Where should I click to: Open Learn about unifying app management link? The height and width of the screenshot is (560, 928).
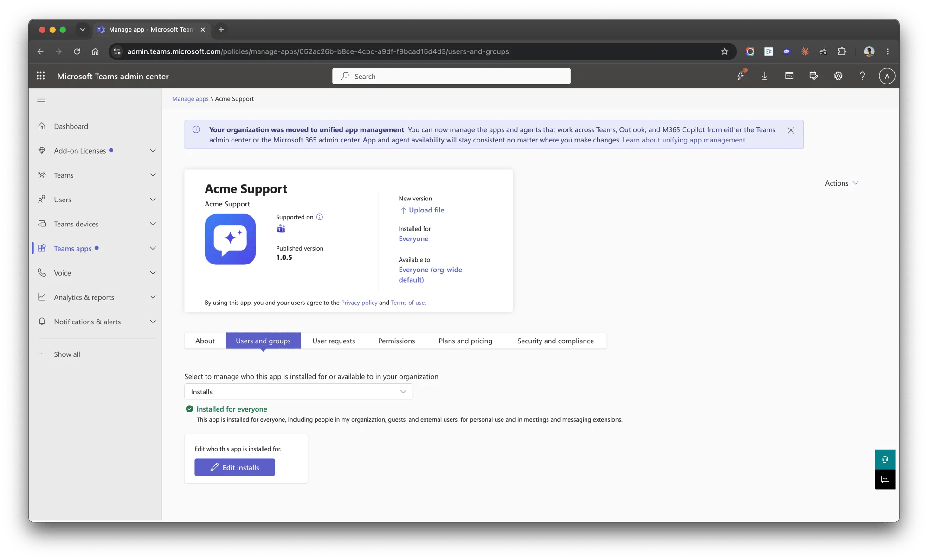click(683, 140)
